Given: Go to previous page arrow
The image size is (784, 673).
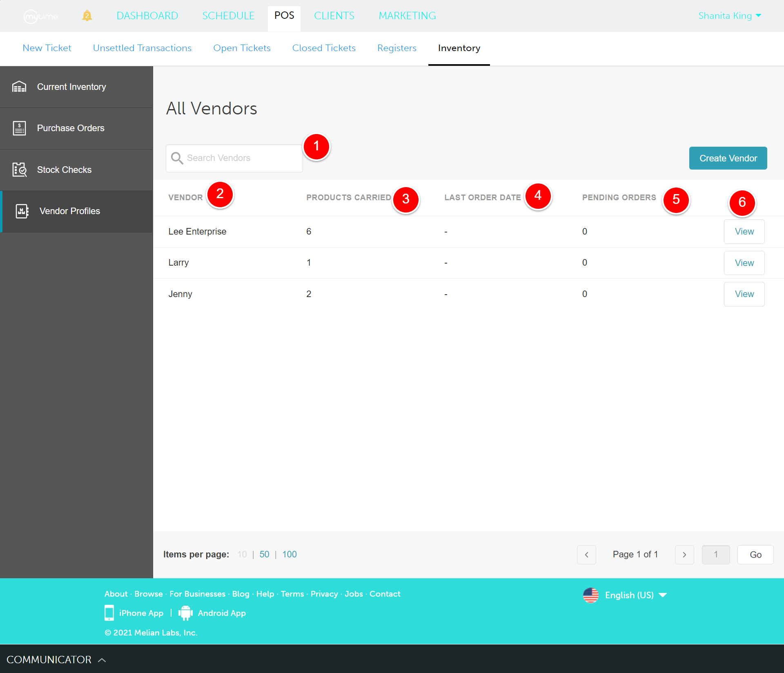Looking at the screenshot, I should coord(586,554).
